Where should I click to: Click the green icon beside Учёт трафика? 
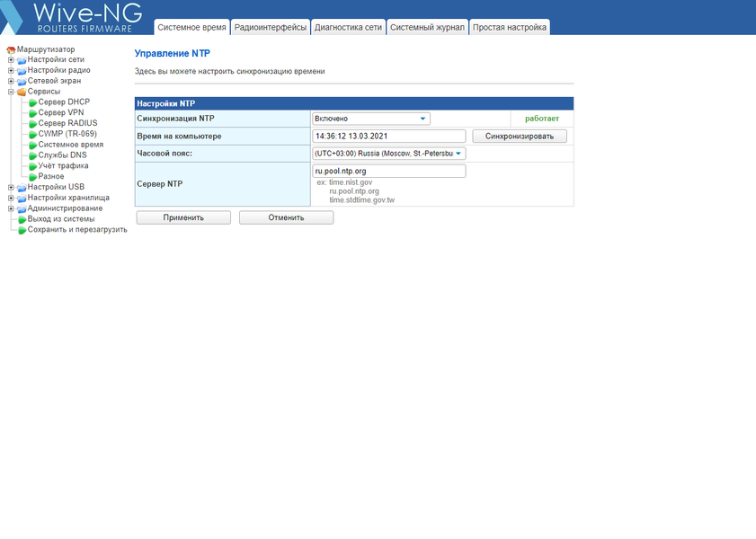(32, 166)
